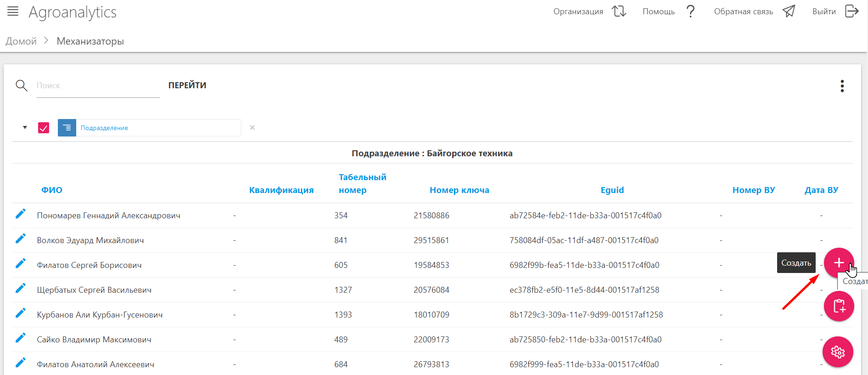Screen dimensions: 868x375
Task: Sort by Табельный номер column header
Action: click(x=362, y=183)
